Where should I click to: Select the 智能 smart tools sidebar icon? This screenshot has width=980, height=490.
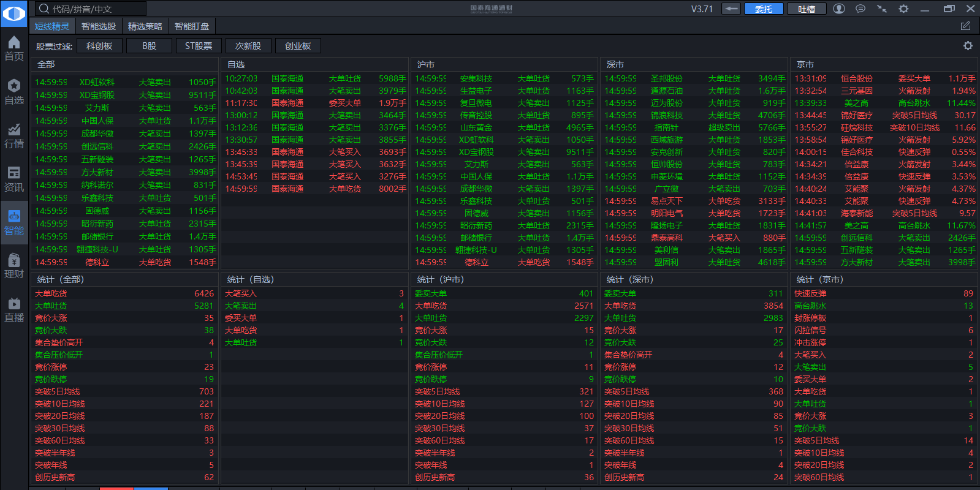[14, 222]
